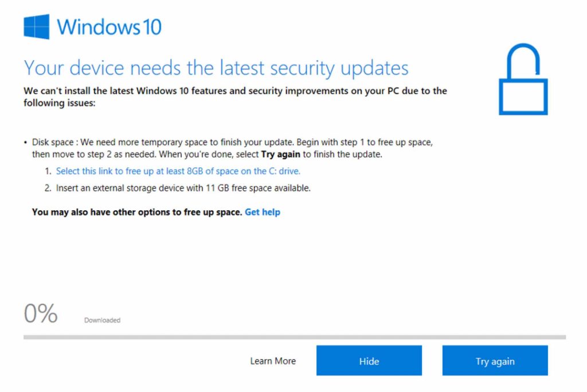Click 'You may also have other options' text
587x392 pixels.
point(137,212)
